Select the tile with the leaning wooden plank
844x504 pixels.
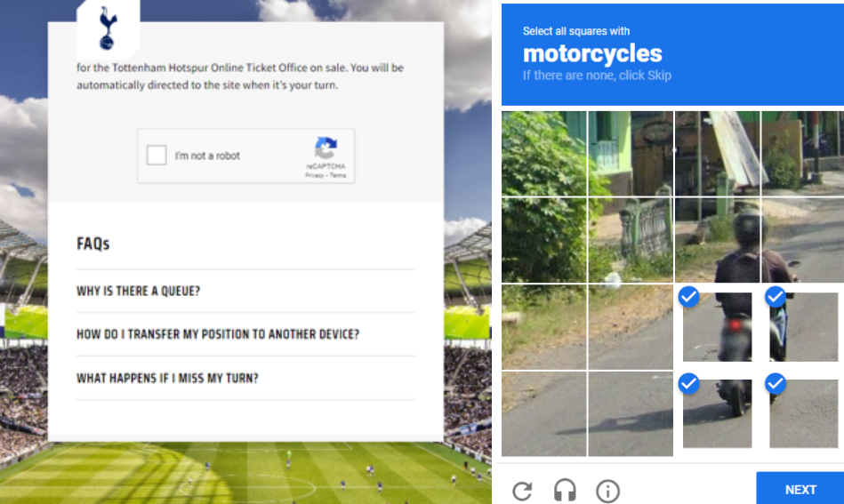pos(717,153)
